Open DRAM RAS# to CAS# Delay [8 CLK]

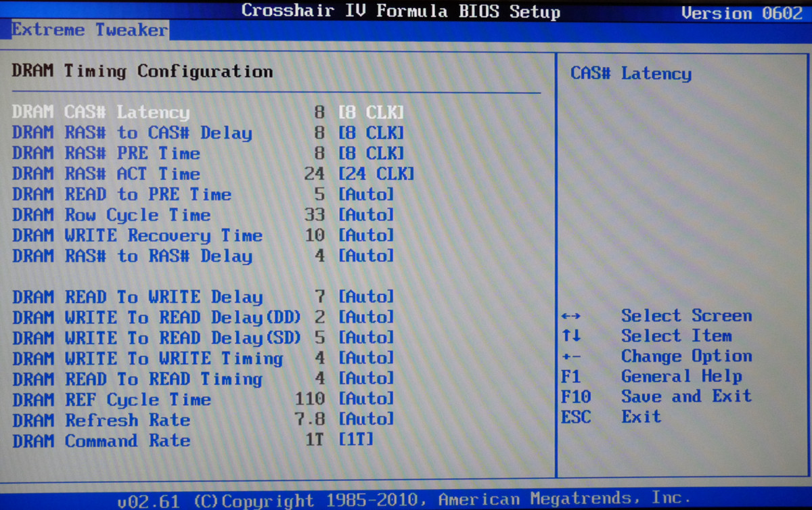[371, 133]
